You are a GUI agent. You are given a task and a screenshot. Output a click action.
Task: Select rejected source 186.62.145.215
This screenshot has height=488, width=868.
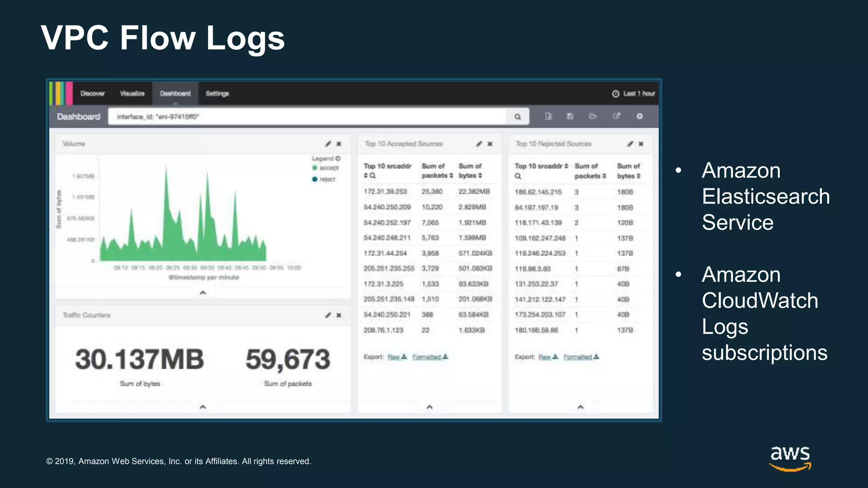[x=538, y=192]
